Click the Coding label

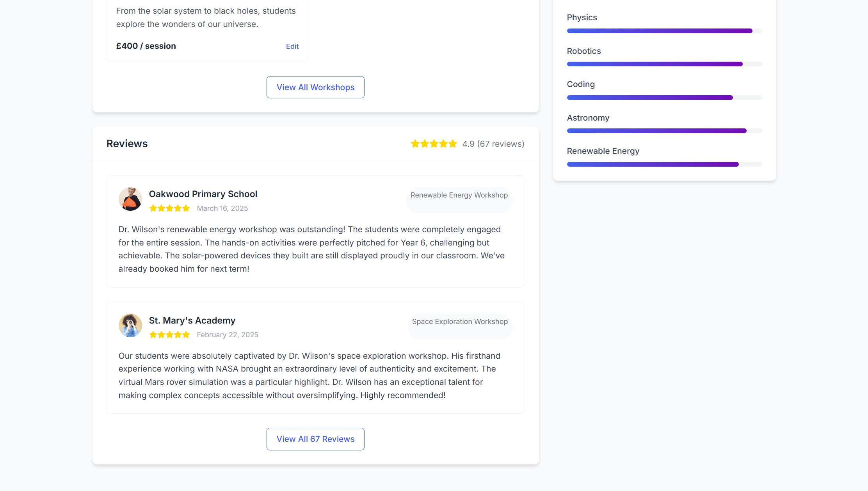(581, 84)
